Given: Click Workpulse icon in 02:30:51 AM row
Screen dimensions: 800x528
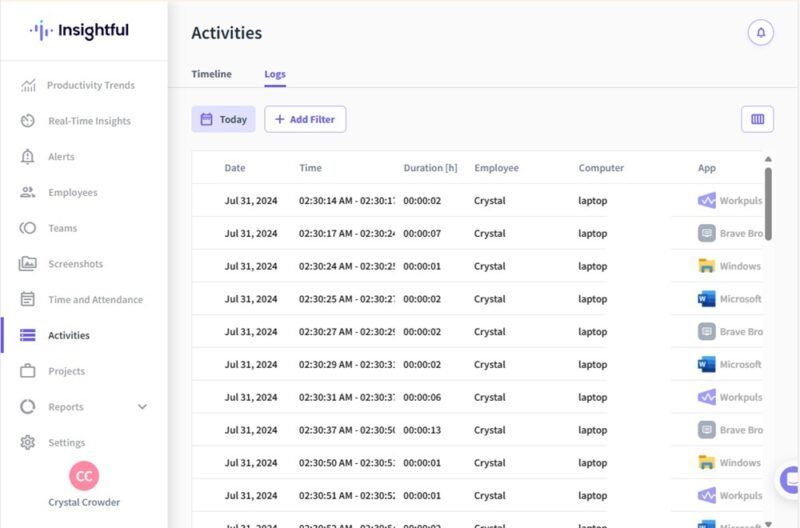Looking at the screenshot, I should coord(707,495).
